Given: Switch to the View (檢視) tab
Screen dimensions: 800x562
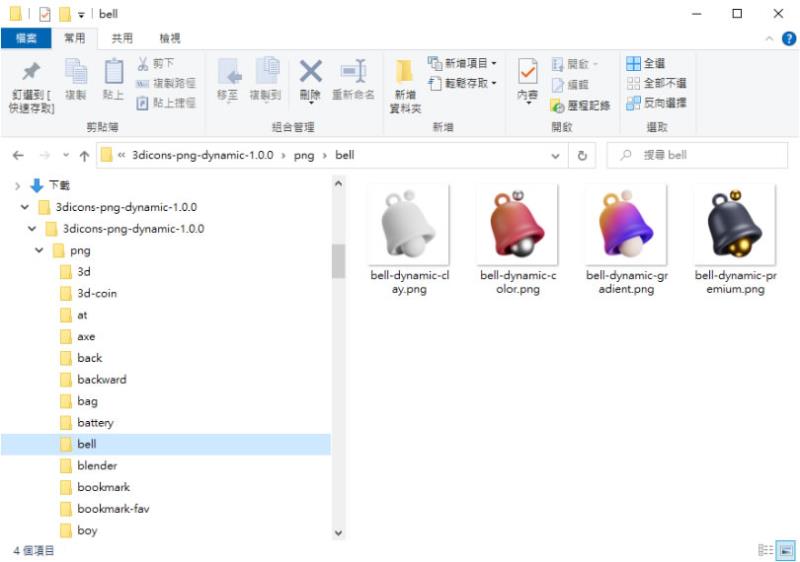Looking at the screenshot, I should pos(169,38).
